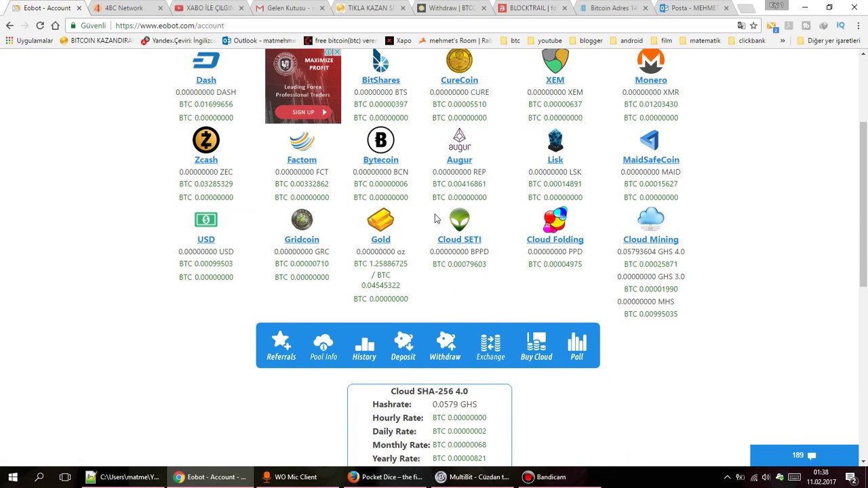Click the page vertical scrollbar thumb
This screenshot has width=868, height=488.
(x=863, y=204)
